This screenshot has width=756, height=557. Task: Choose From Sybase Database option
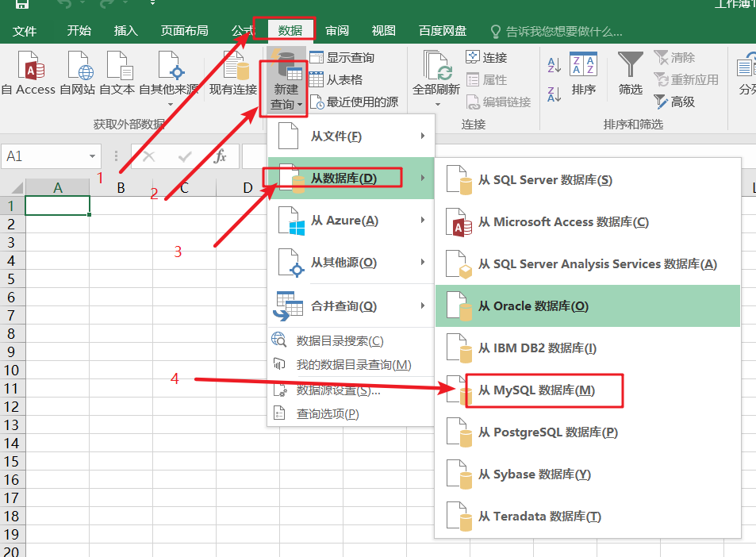pos(588,474)
